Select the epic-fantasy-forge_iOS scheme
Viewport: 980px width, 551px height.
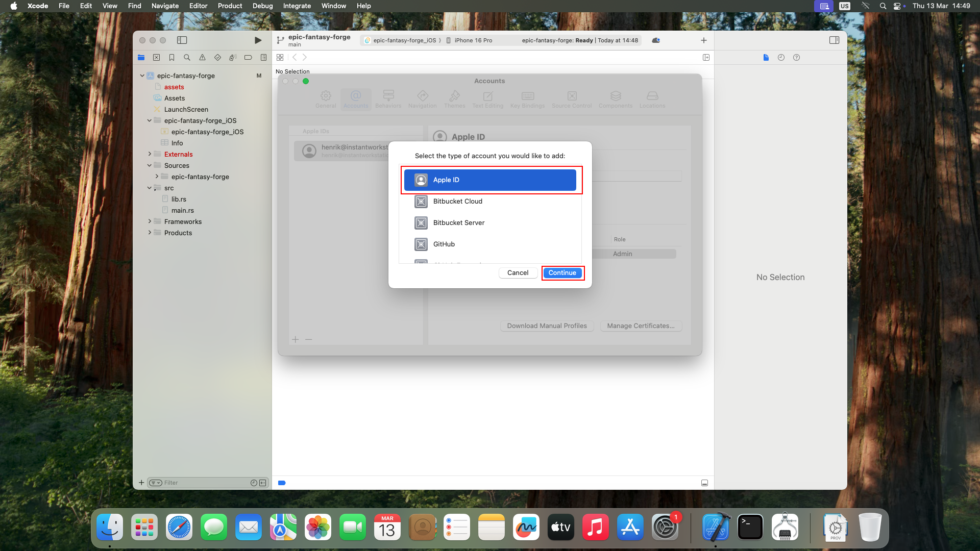point(400,40)
